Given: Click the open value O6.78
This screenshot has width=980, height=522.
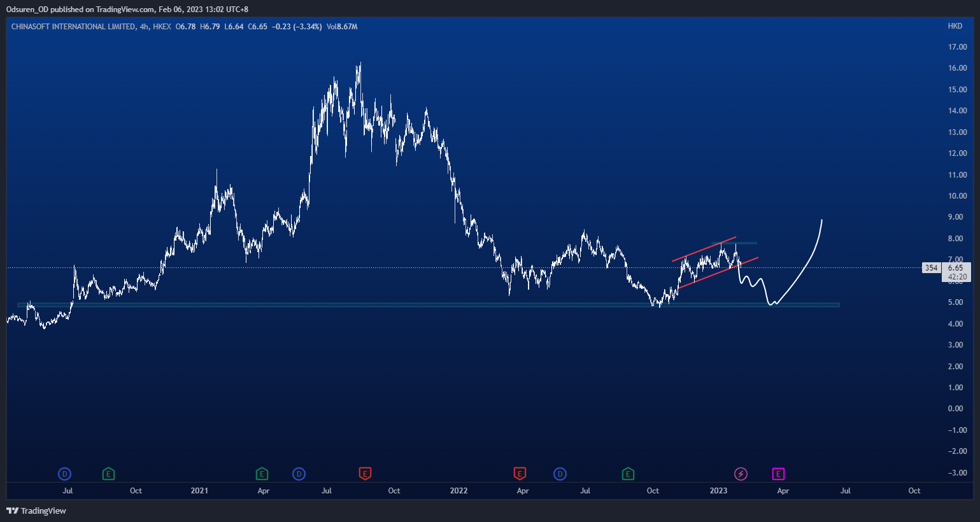Looking at the screenshot, I should click(186, 27).
